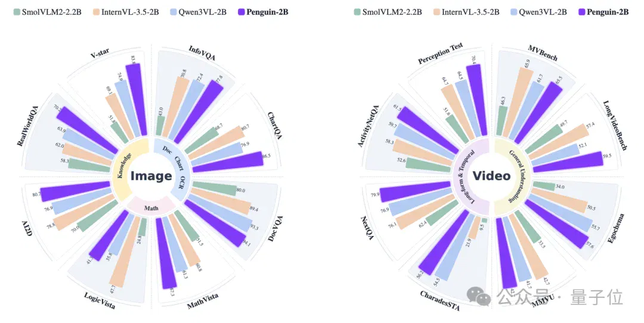Screen dimensions: 644x323
Task: Select the InternVL-3.5-2B label in the right legend
Action: [470, 12]
